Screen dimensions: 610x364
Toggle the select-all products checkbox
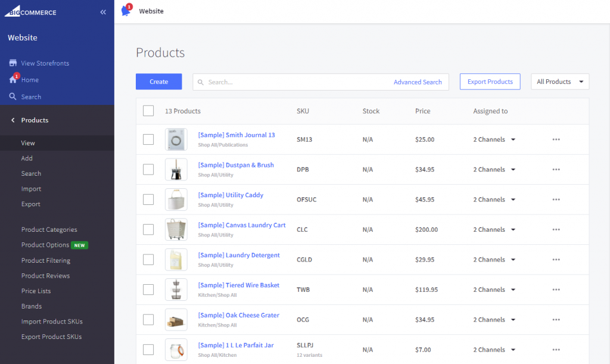(x=148, y=111)
